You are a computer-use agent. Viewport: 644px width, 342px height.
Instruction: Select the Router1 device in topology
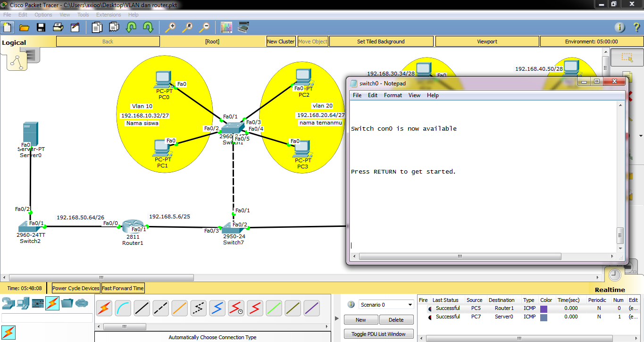point(133,226)
